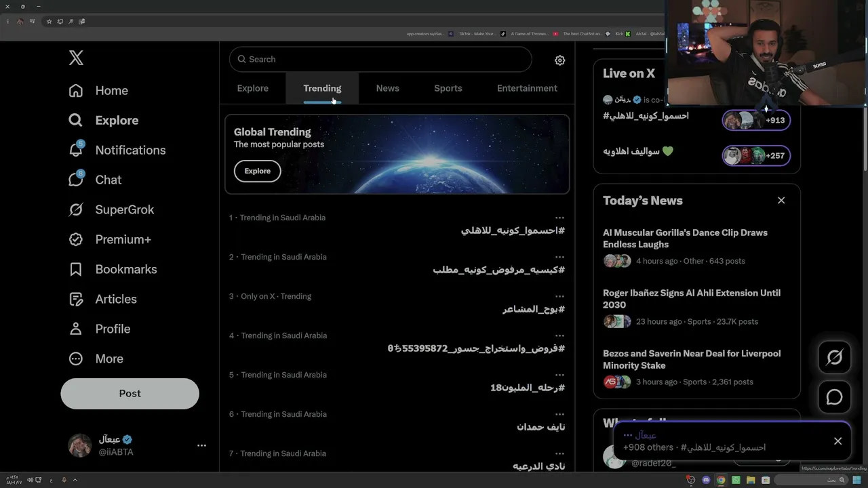
Task: Open File Explorer from the taskbar
Action: [x=751, y=480]
